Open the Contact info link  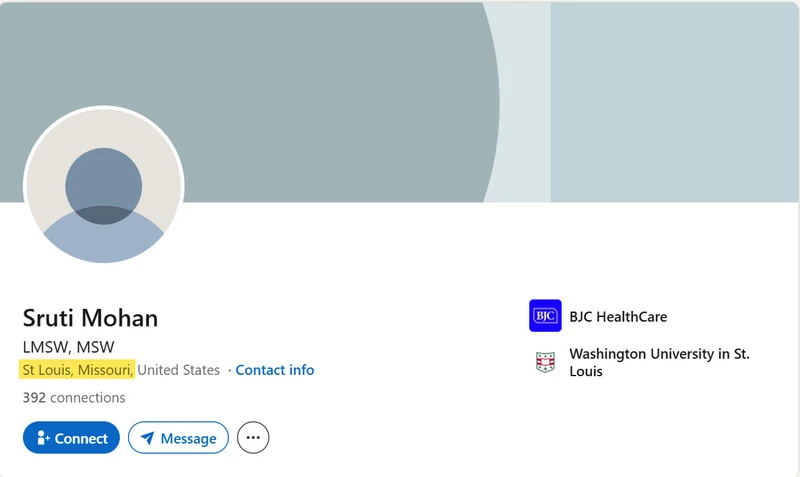[274, 370]
